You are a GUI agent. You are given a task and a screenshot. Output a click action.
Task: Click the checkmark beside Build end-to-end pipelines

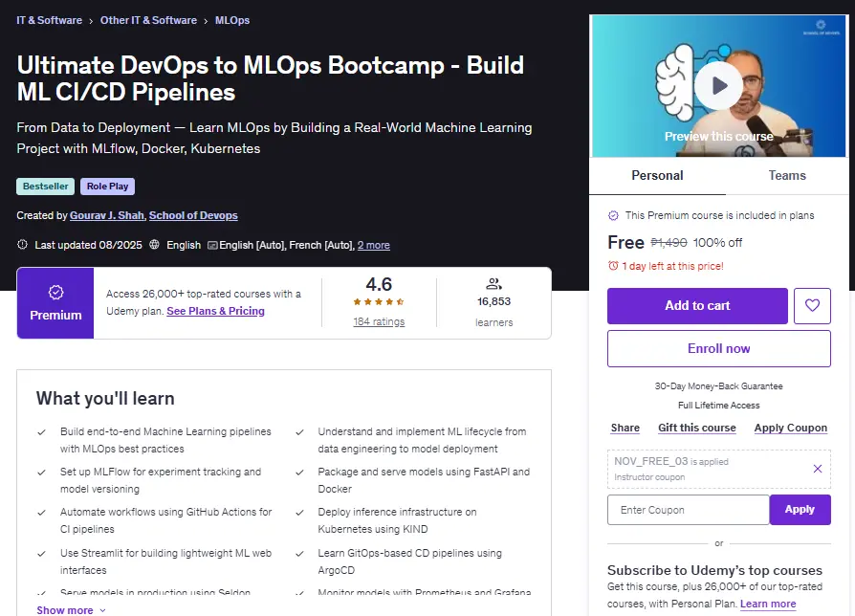(41, 432)
